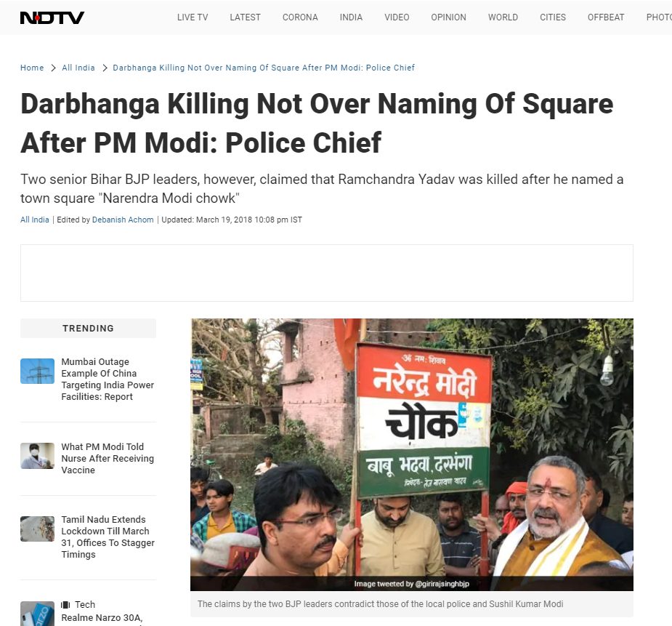Select INDIA in the top navigation
Viewport: 672px width, 626px height.
351,17
